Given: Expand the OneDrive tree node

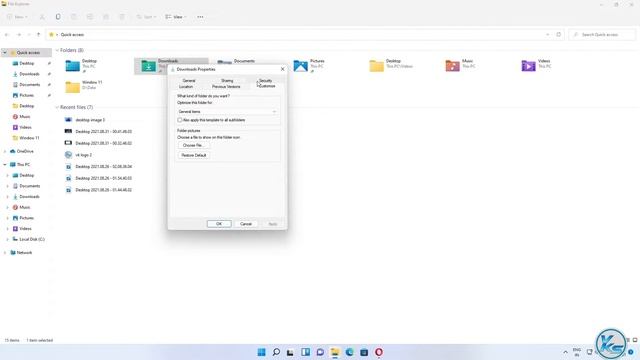Looking at the screenshot, I should [5, 151].
